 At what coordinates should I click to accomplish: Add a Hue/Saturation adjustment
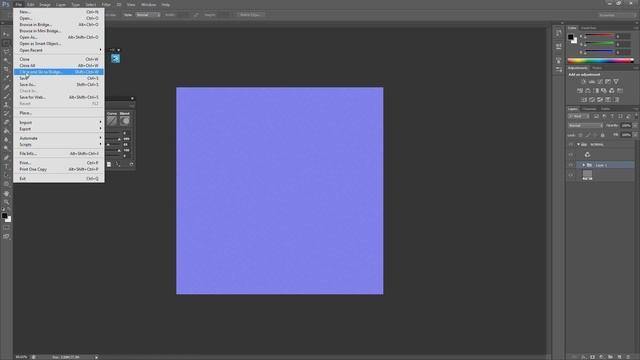(580, 91)
